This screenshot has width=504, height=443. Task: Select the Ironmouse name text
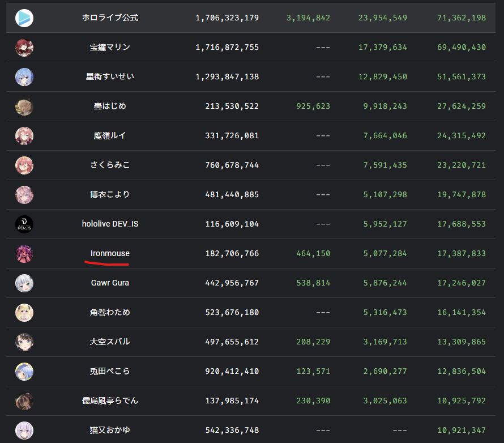tap(110, 253)
